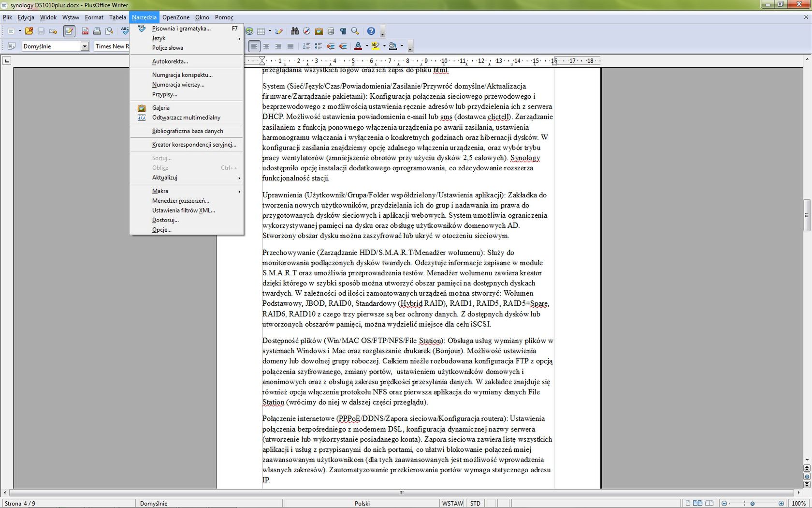
Task: Toggle Edit File mode button
Action: (x=69, y=31)
